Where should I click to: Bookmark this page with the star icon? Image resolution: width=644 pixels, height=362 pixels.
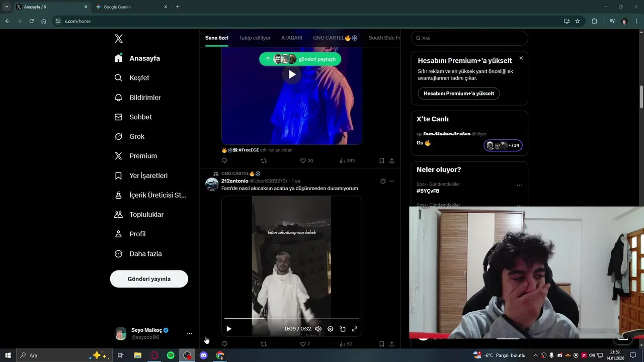pyautogui.click(x=578, y=21)
